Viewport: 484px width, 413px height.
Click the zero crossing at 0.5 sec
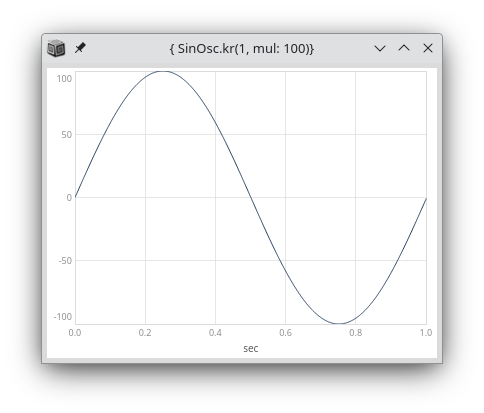(251, 197)
